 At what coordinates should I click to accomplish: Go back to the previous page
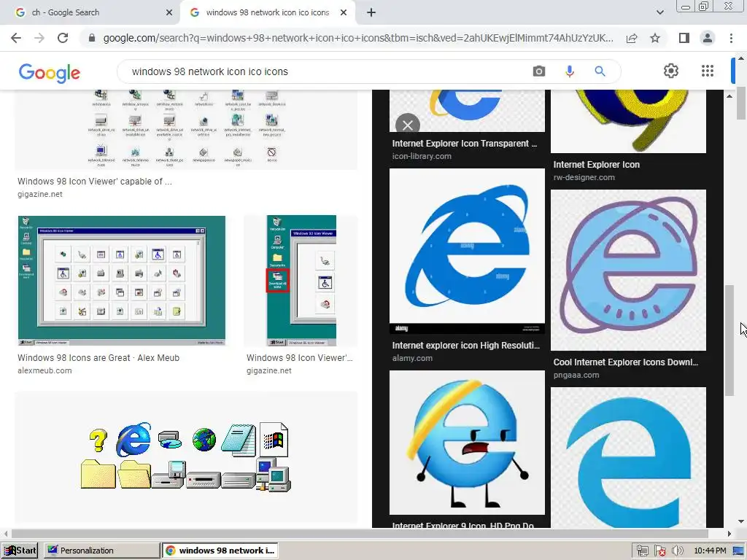click(16, 38)
